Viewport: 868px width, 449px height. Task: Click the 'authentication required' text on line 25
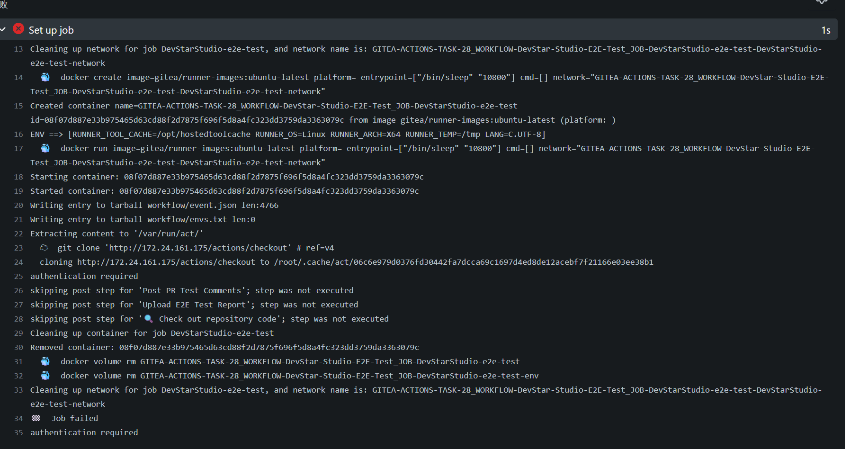click(84, 276)
